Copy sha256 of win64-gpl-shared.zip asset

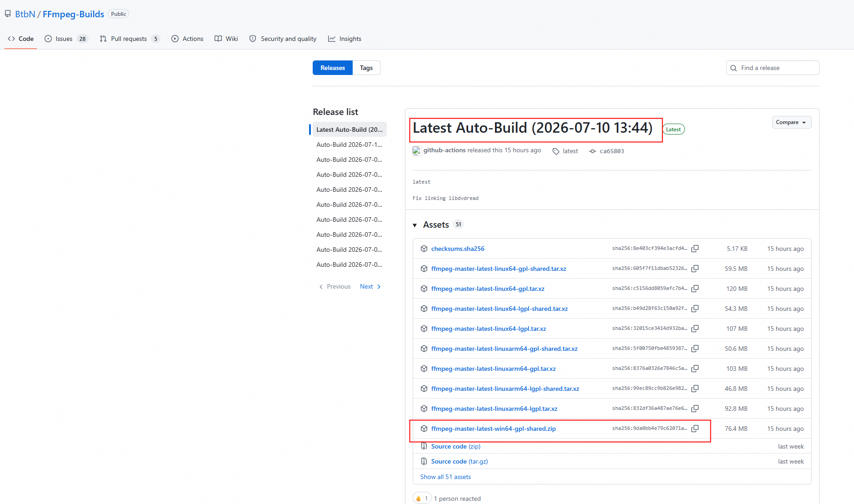[695, 429]
